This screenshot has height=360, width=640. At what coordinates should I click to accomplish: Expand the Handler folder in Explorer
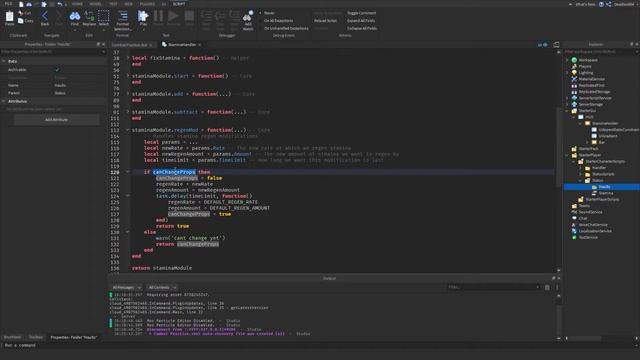(580, 168)
